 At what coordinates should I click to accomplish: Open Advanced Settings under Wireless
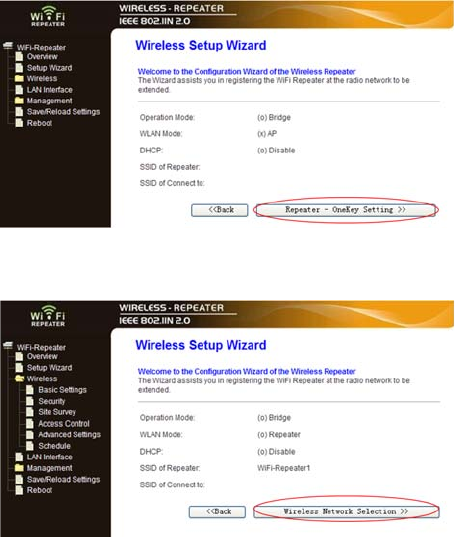tap(69, 435)
